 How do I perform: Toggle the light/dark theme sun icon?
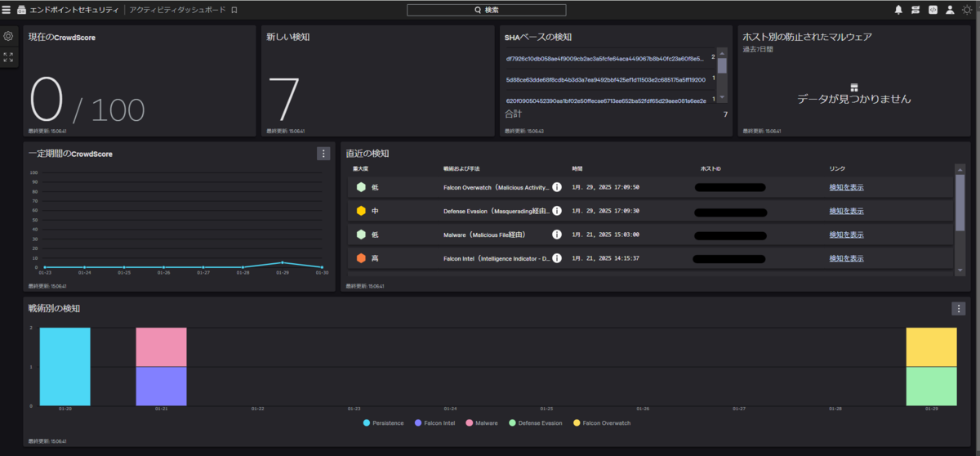point(968,10)
